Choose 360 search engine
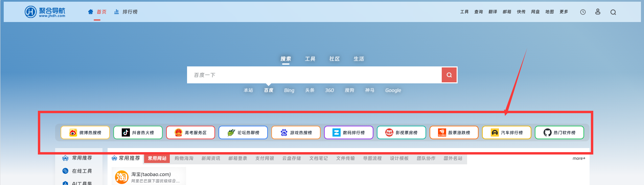 pos(329,90)
